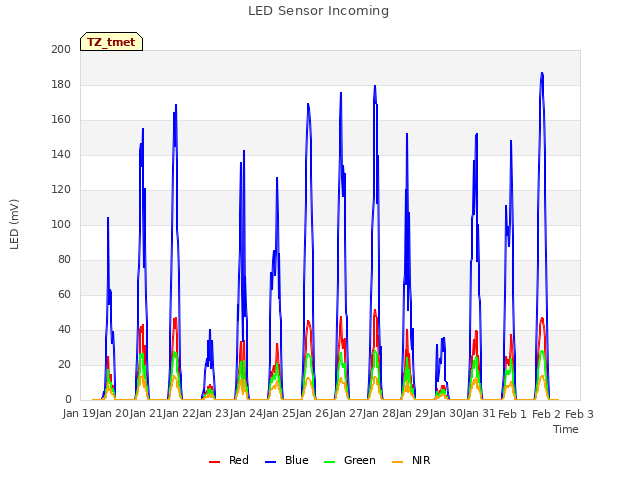This screenshot has width=640, height=480.
Task: Click the TZ_tmet annotation label
Action: click(x=111, y=42)
